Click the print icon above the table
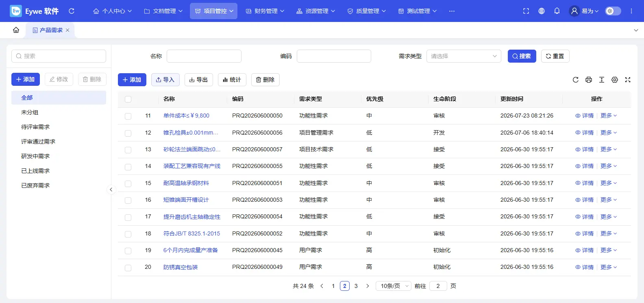Viewport: 644px width, 303px height. 589,80
